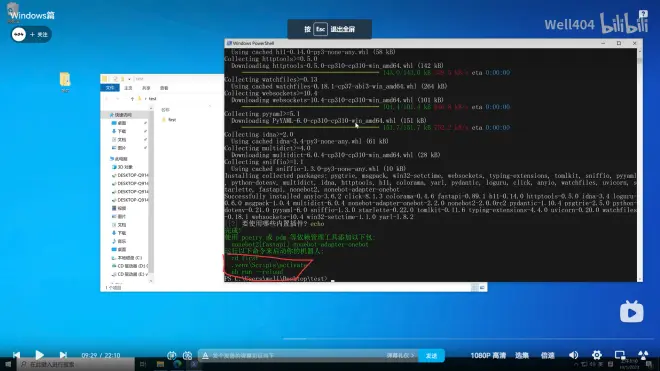
Task: Click the bilibili TV play icon
Action: coord(631,312)
